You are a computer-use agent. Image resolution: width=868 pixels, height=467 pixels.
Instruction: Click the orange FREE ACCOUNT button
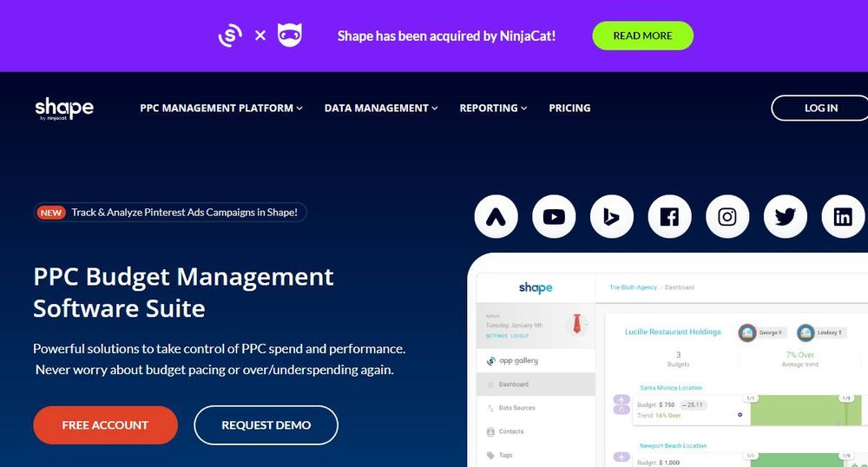pyautogui.click(x=105, y=425)
